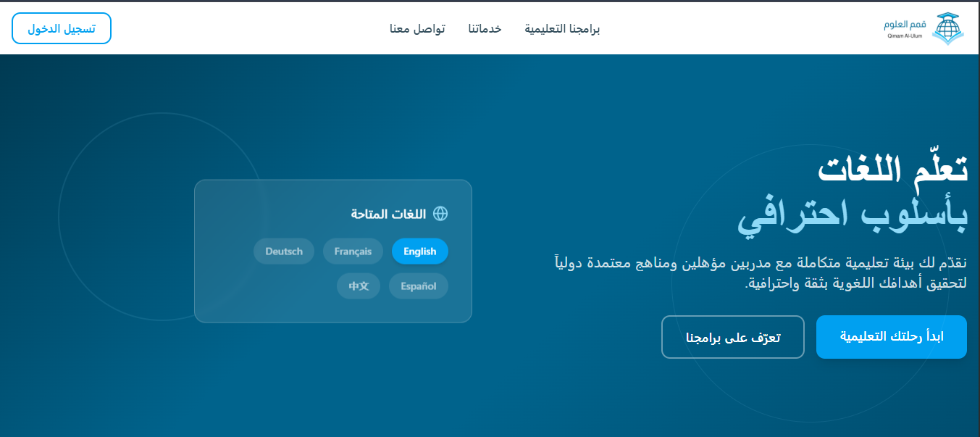Choose 中文 as the learning language
The width and height of the screenshot is (980, 437).
click(x=358, y=286)
